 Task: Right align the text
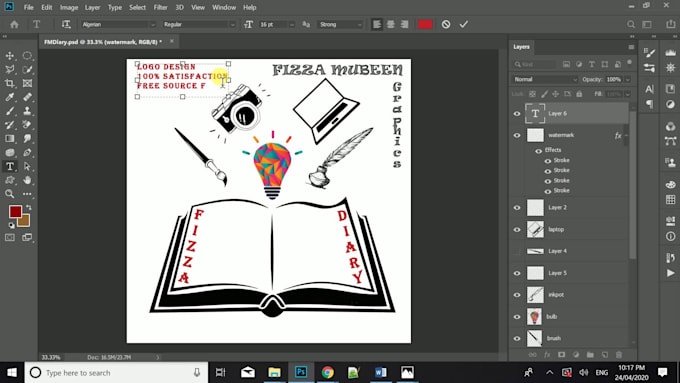click(404, 24)
